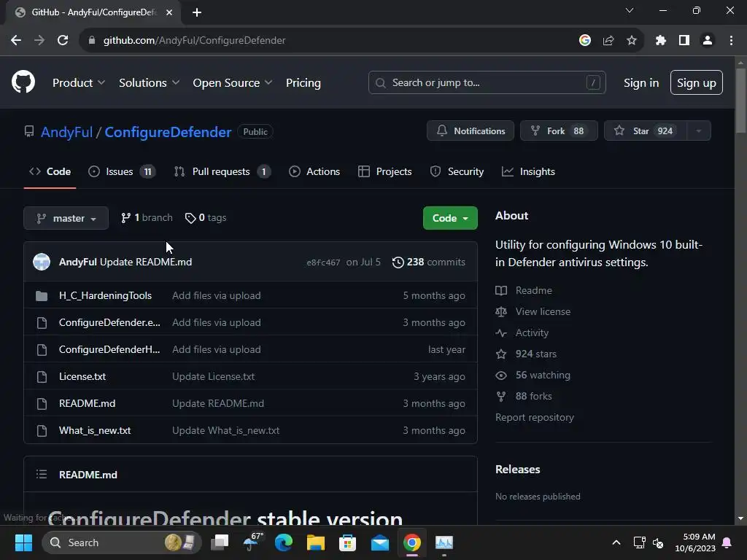The height and width of the screenshot is (560, 747).
Task: Open Readme link in About
Action: coord(524,290)
